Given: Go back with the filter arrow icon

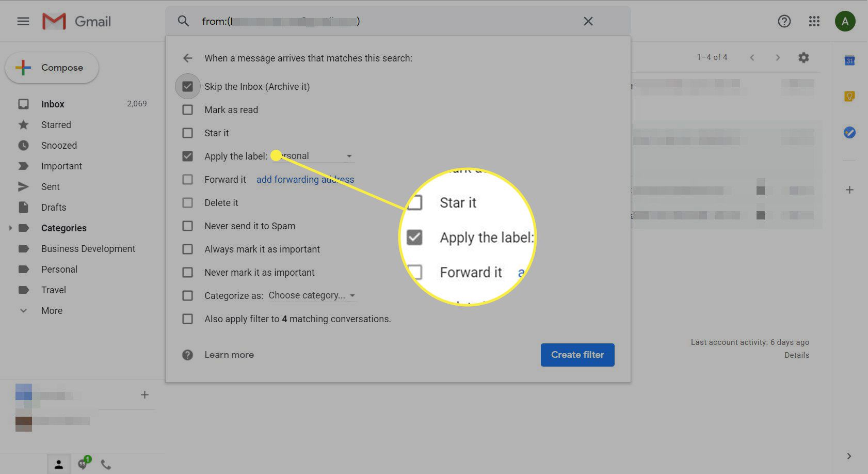Looking at the screenshot, I should click(188, 58).
